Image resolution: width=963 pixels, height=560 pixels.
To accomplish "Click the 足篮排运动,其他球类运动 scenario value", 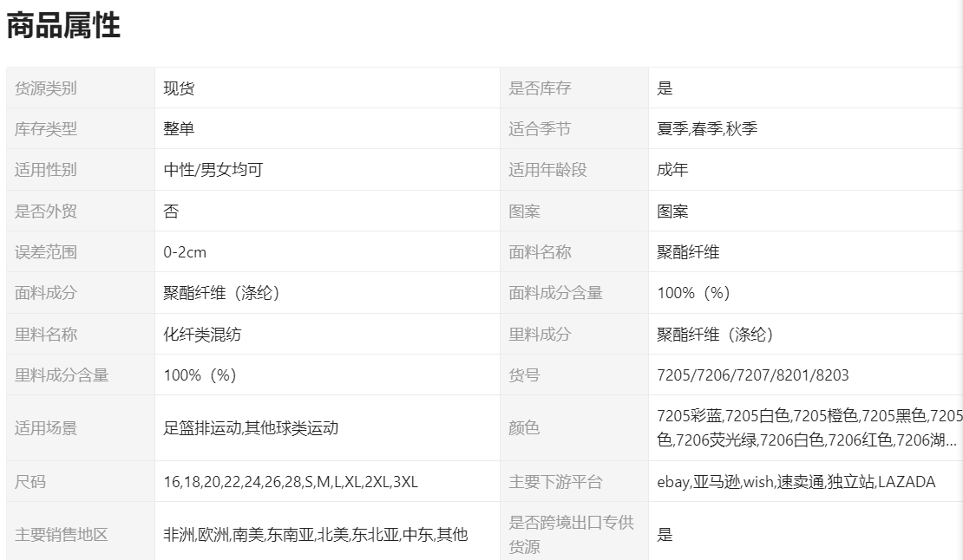I will point(251,427).
